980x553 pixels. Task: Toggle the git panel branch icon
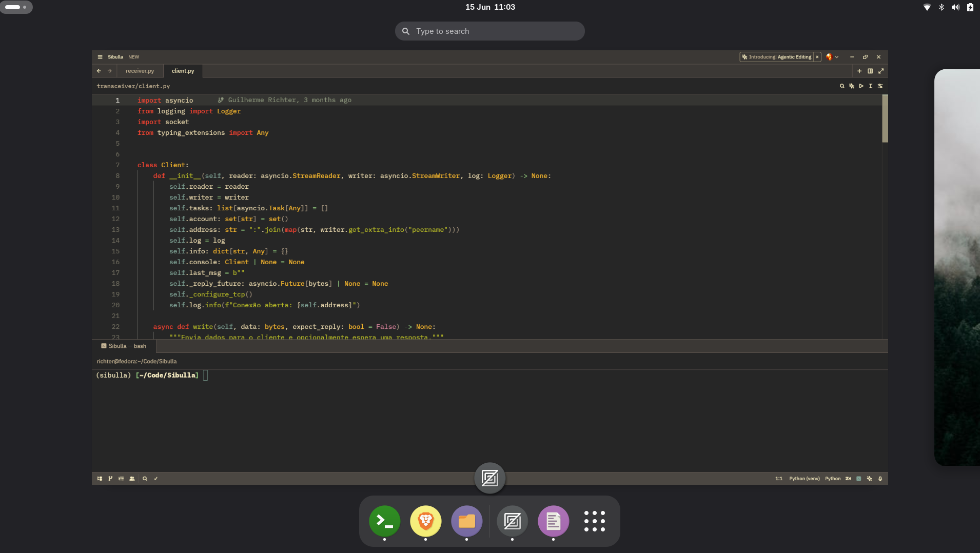tap(110, 479)
